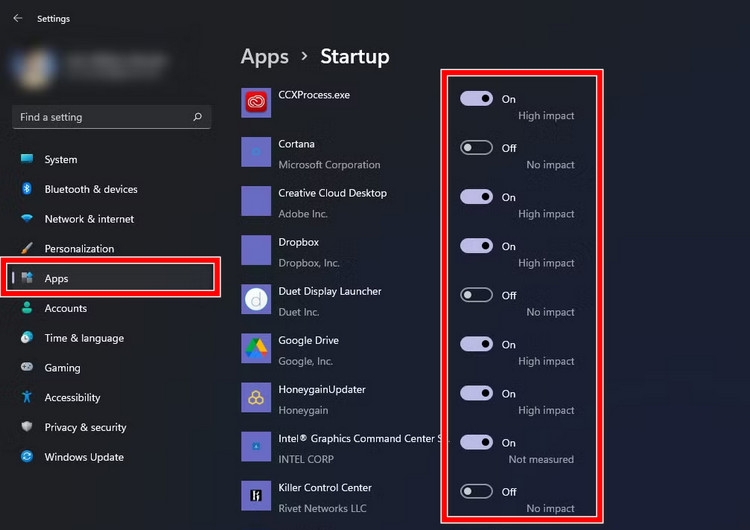The height and width of the screenshot is (530, 750).
Task: Click the Find a setting search box
Action: (111, 117)
